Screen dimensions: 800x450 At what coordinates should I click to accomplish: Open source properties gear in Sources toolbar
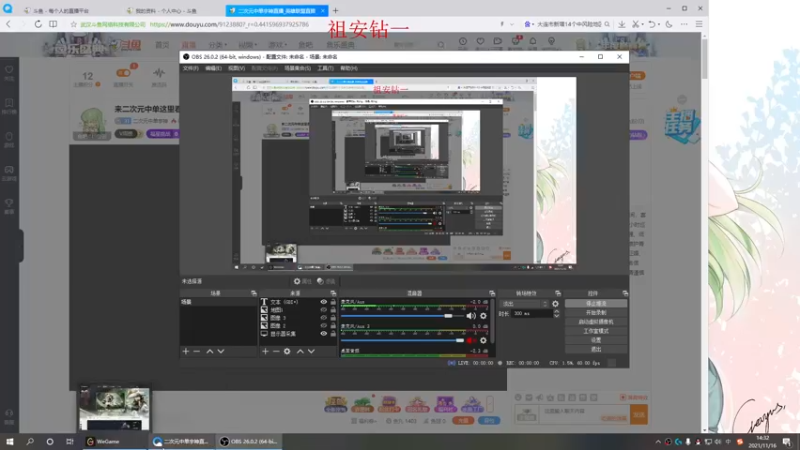tap(287, 351)
